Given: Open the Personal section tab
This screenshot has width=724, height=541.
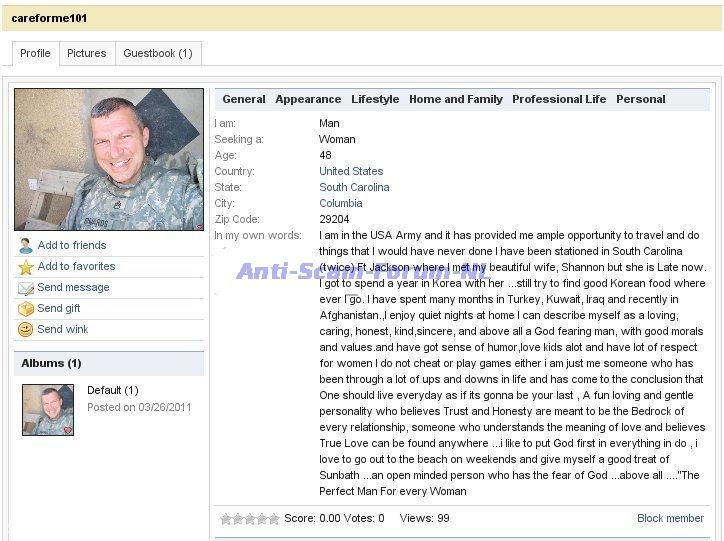Looking at the screenshot, I should (640, 99).
